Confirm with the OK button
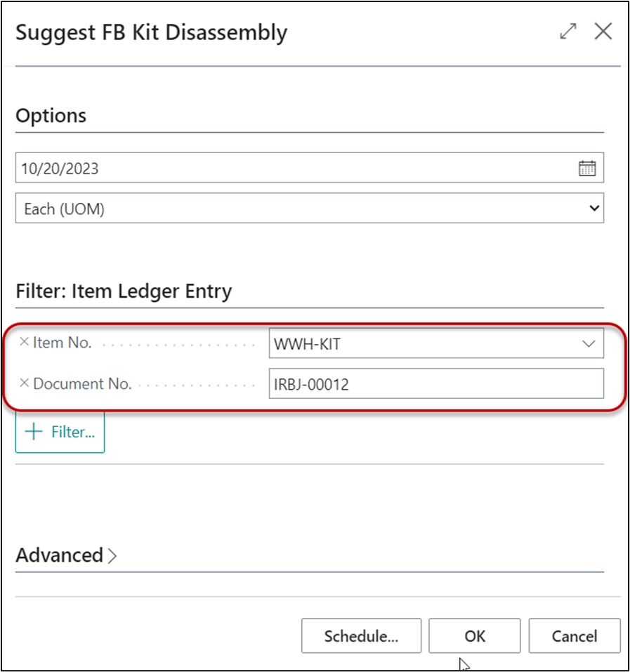This screenshot has width=630, height=672. pos(475,636)
